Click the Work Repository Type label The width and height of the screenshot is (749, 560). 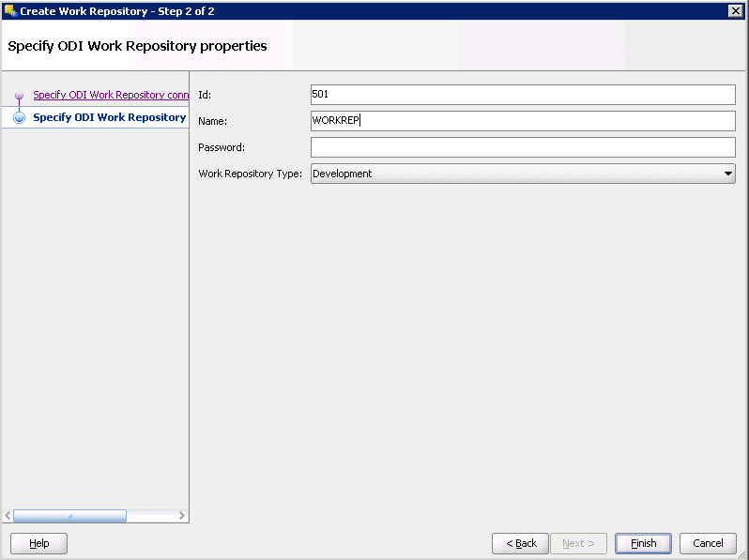251,174
